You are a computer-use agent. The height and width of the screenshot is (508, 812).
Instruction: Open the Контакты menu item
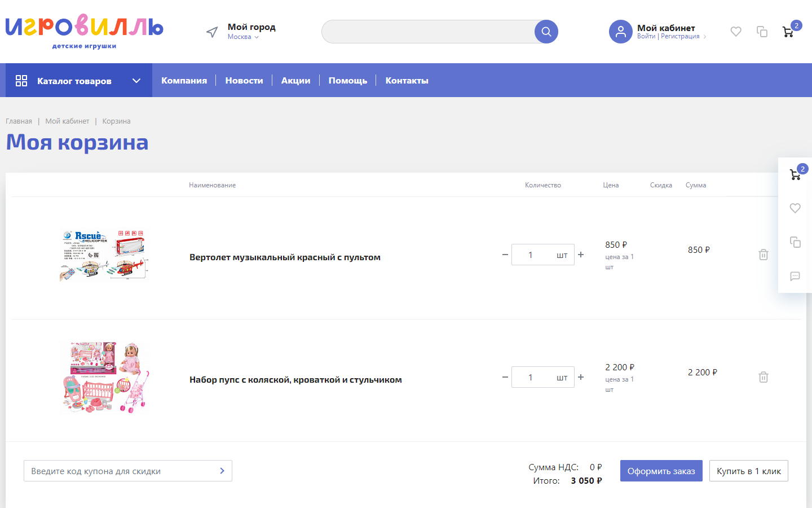coord(407,81)
